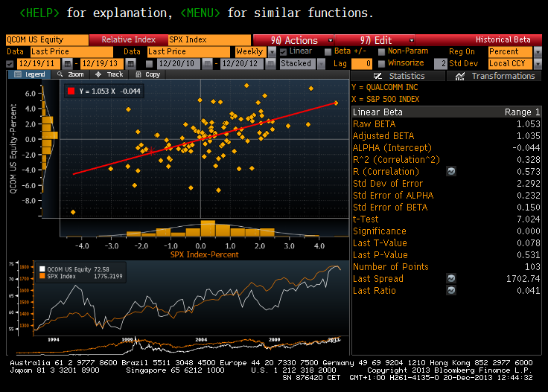Click the Adjusted BETA row

pos(446,136)
